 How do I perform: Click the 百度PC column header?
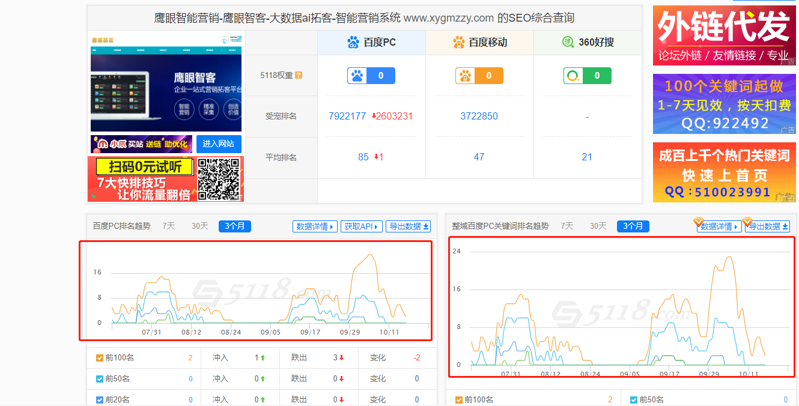[371, 42]
